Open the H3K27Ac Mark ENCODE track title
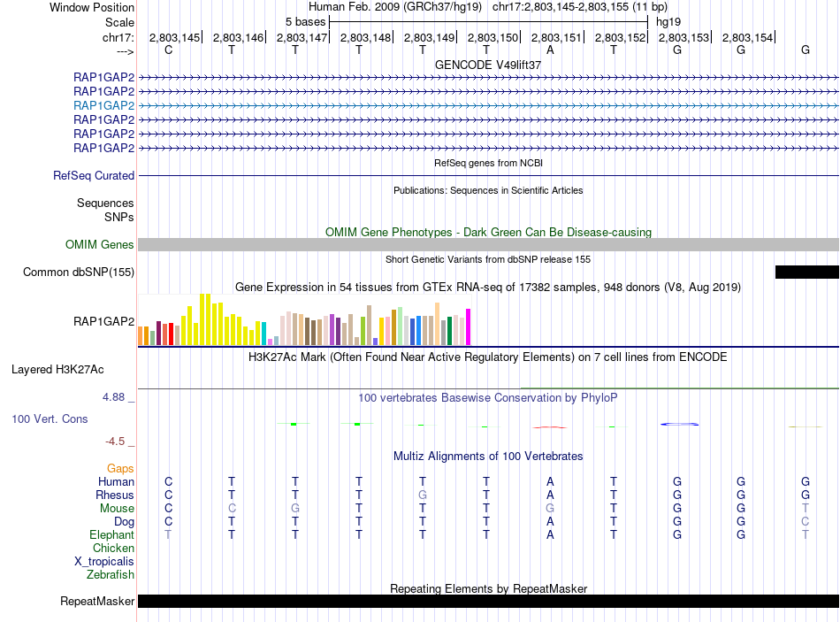Viewport: 840px width, 622px height. 488,357
